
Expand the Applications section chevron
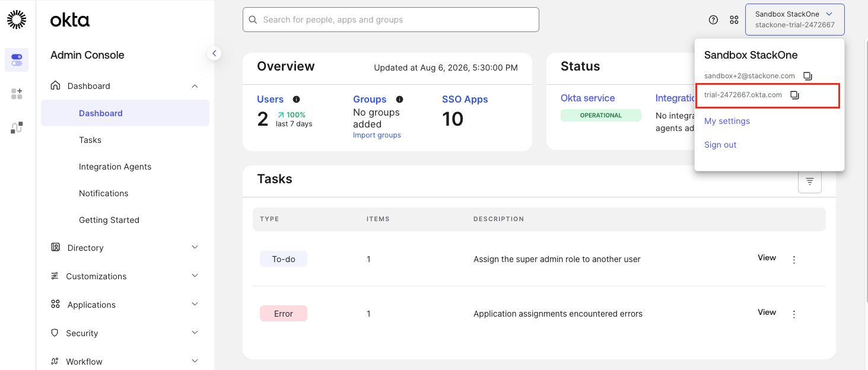click(195, 304)
